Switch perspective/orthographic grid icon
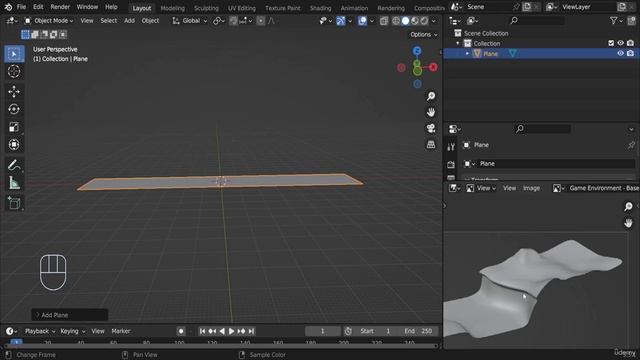Viewport: 640px width, 360px height. click(x=431, y=144)
